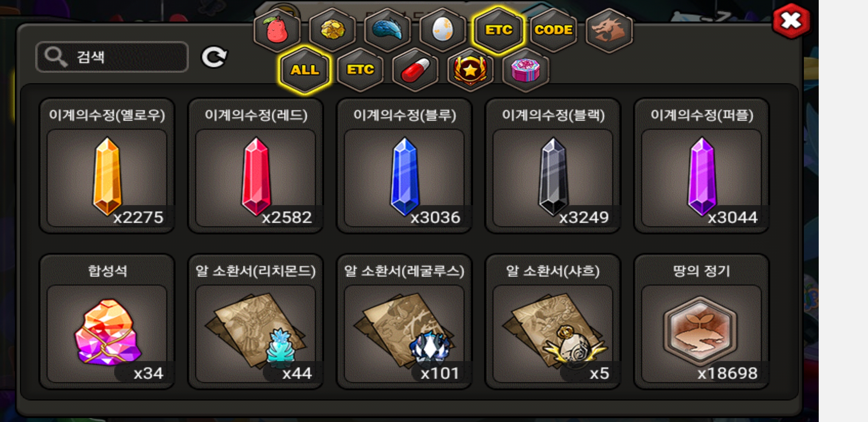
Task: Select the ALL sub-filter
Action: [305, 70]
